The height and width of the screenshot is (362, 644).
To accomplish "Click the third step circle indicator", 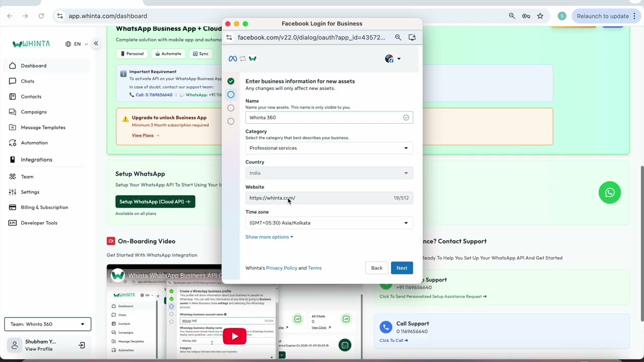I will [x=231, y=108].
